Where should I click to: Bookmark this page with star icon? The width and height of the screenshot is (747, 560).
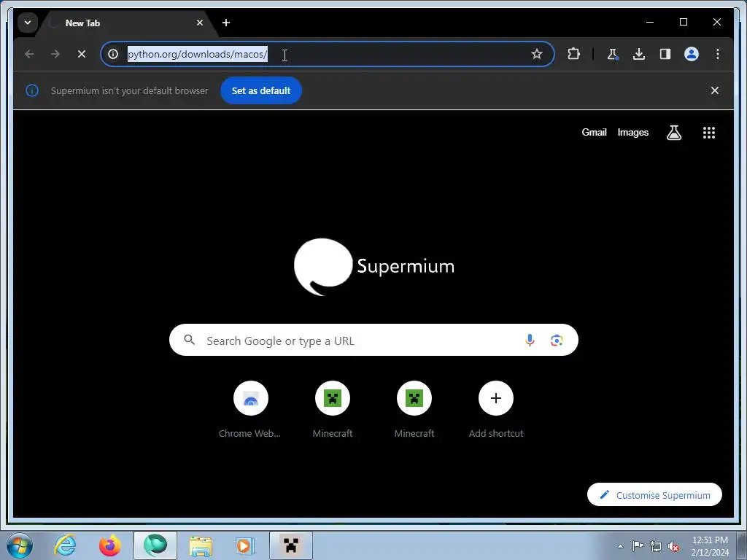pyautogui.click(x=537, y=54)
